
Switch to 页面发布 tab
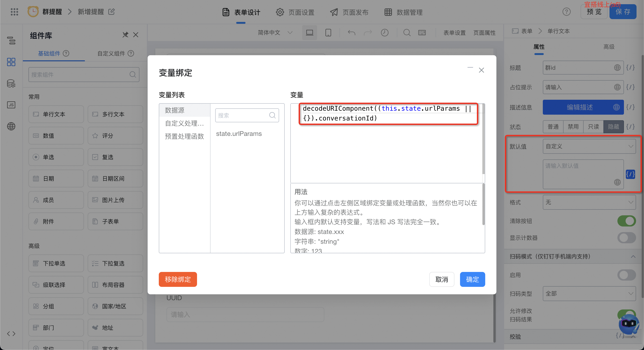point(349,12)
